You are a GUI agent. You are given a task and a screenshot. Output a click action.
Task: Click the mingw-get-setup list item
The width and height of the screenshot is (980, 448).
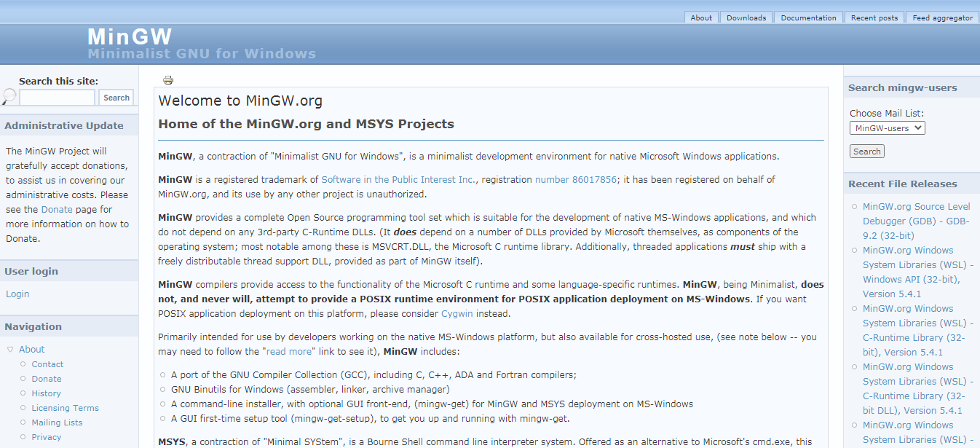[371, 419]
